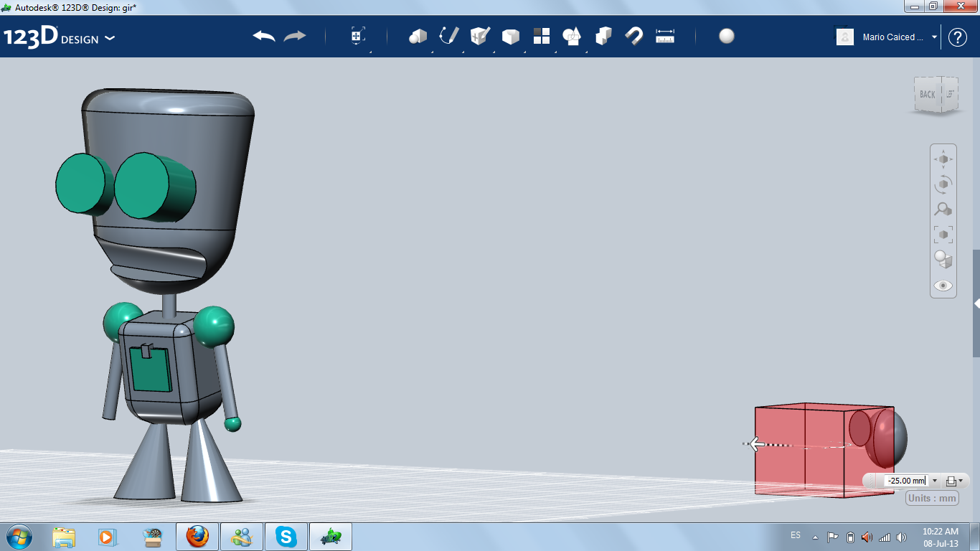The width and height of the screenshot is (980, 551).
Task: Open the Grouping tools menu
Action: pos(572,36)
